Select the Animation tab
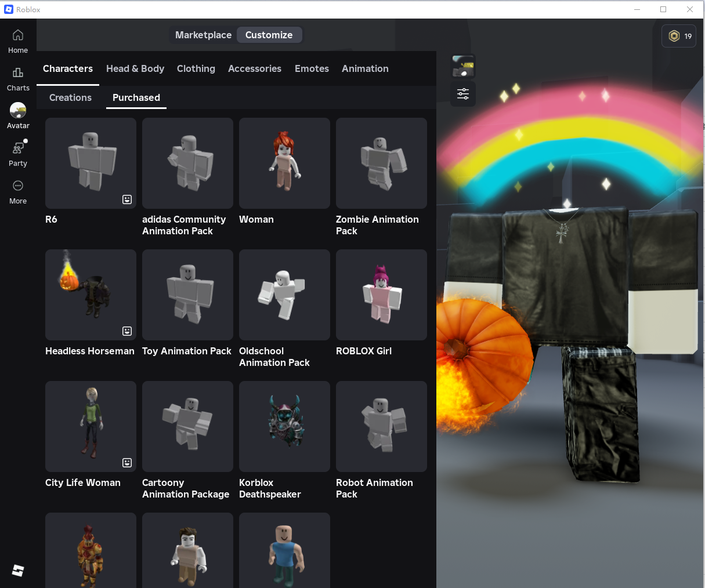The width and height of the screenshot is (705, 588). [x=365, y=68]
